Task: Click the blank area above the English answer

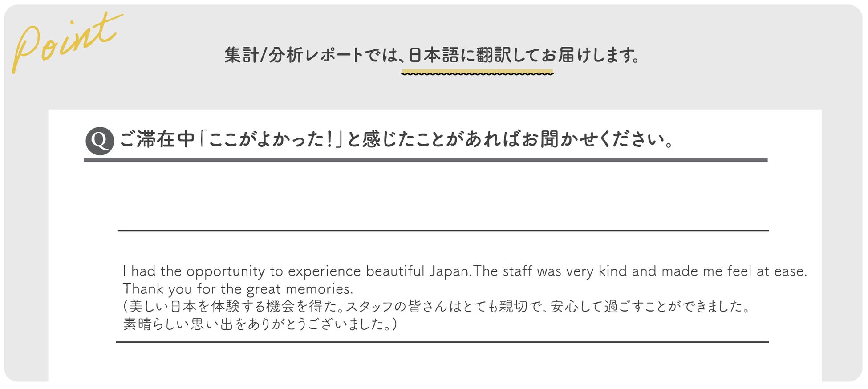Action: pos(443,196)
